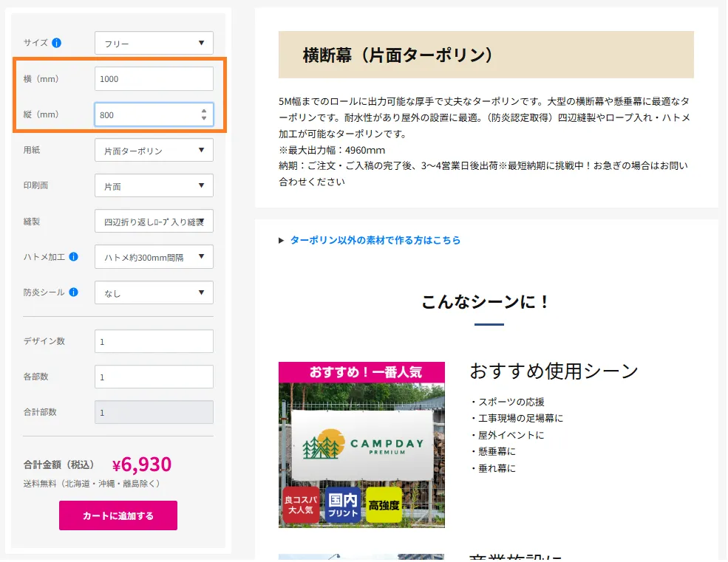Click the disabled 合計部数 field
Image resolution: width=728 pixels, height=562 pixels.
click(154, 412)
